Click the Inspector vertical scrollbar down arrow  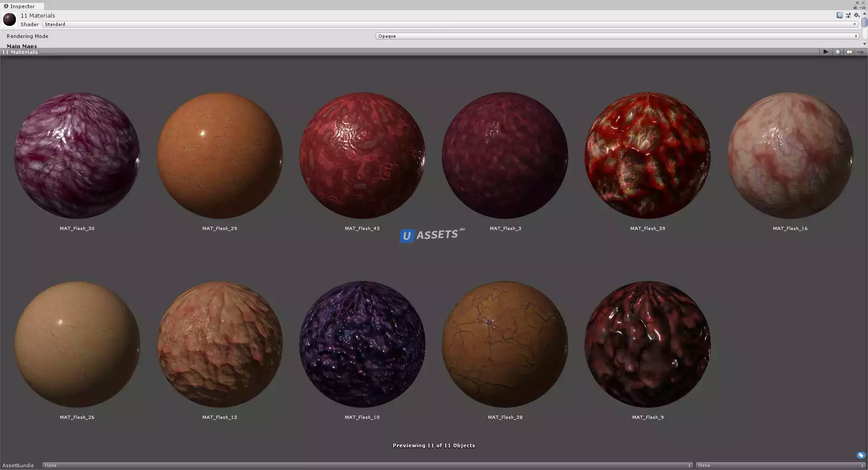(864, 44)
